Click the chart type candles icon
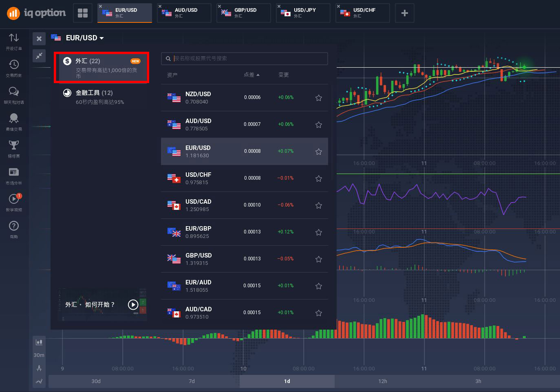Viewport: 560px width, 392px height. [39, 342]
